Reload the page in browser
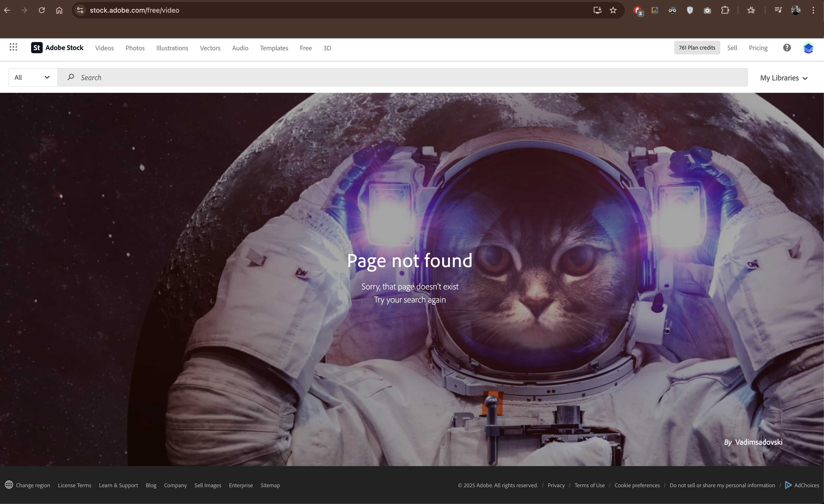Viewport: 824px width, 504px height. [42, 10]
